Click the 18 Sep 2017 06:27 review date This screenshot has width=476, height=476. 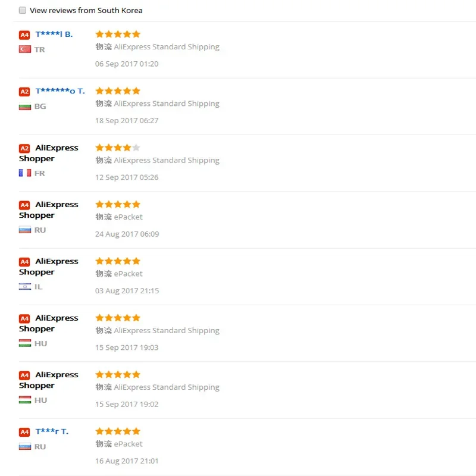[x=127, y=120]
